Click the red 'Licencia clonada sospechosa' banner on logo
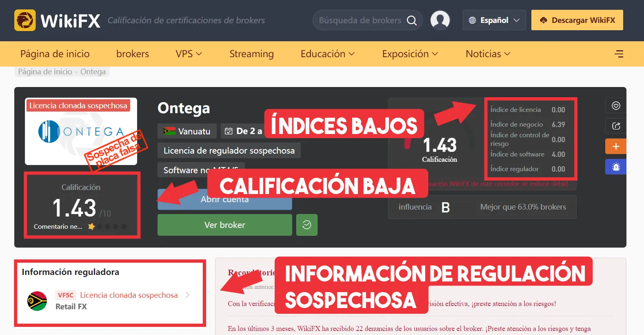Image resolution: width=644 pixels, height=335 pixels. [78, 105]
